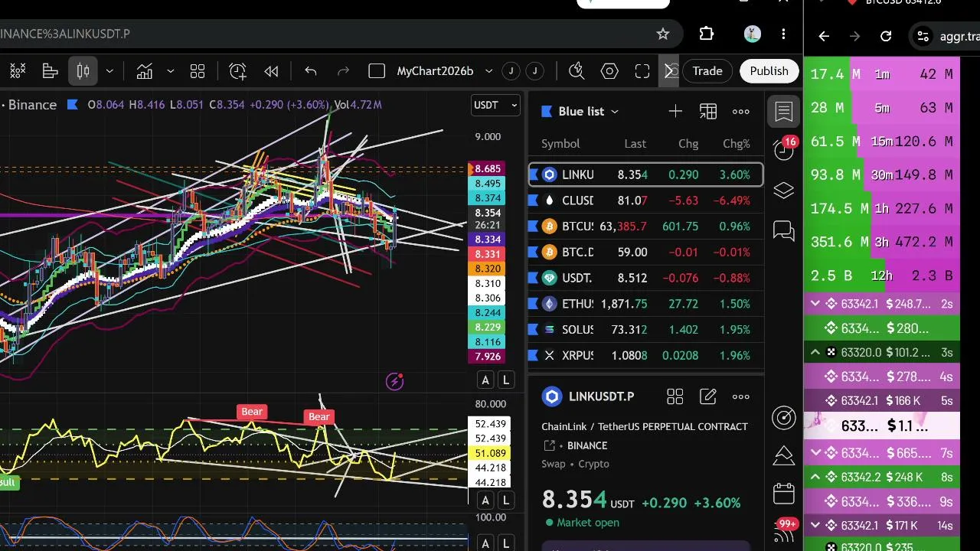Toggle auto scale A on RSI pane
This screenshot has height=551, width=980.
coord(485,501)
